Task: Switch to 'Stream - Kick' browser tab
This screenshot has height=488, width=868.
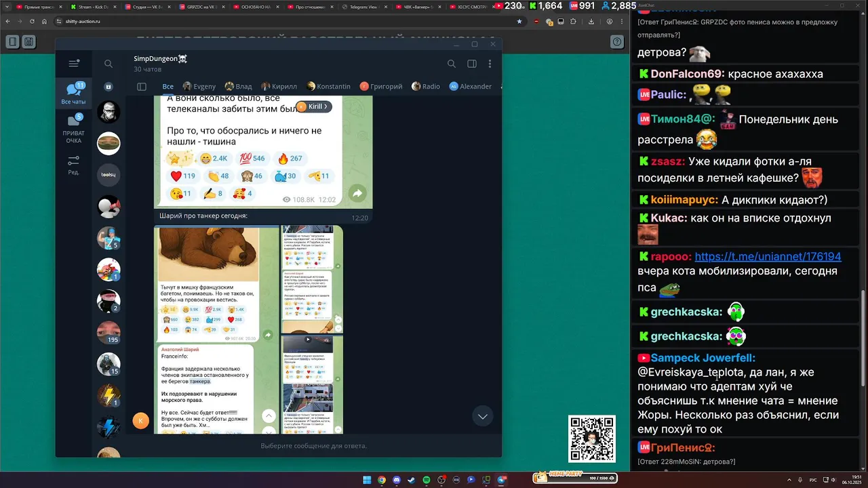Action: [x=94, y=7]
